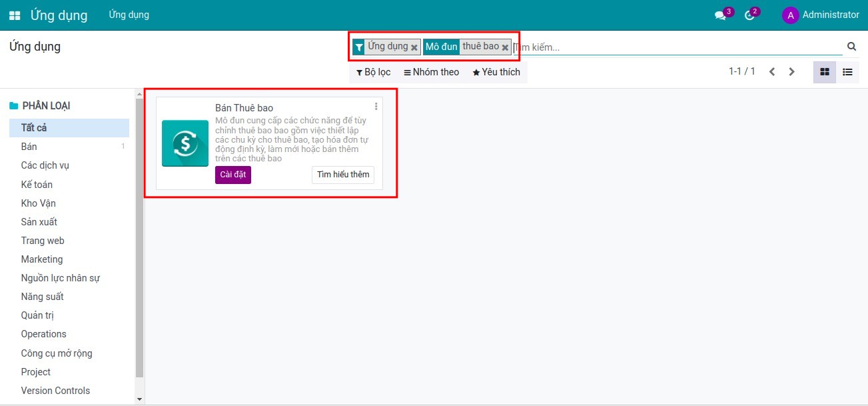
Task: Select the Nguồn lực nhân sự category
Action: point(69,278)
